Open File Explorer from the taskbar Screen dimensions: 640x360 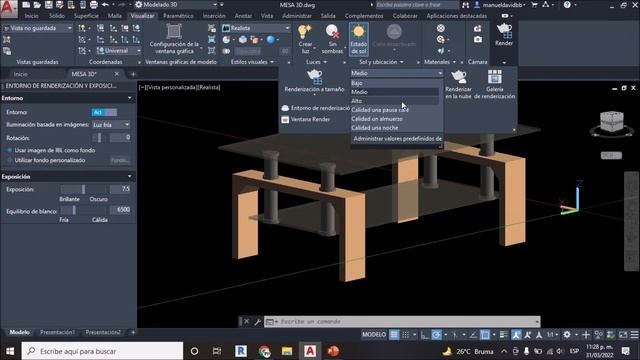(x=287, y=351)
